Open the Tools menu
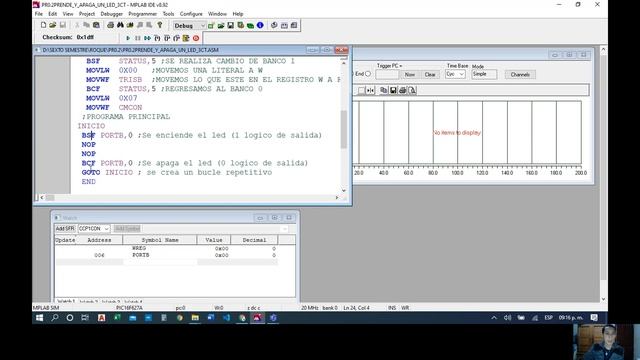Image resolution: width=640 pixels, height=360 pixels. pos(168,14)
